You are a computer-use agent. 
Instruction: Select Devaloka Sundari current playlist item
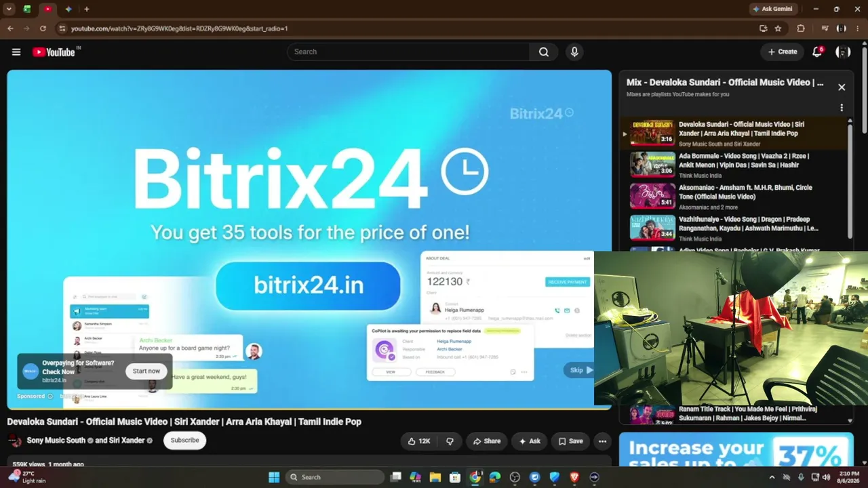tap(736, 134)
